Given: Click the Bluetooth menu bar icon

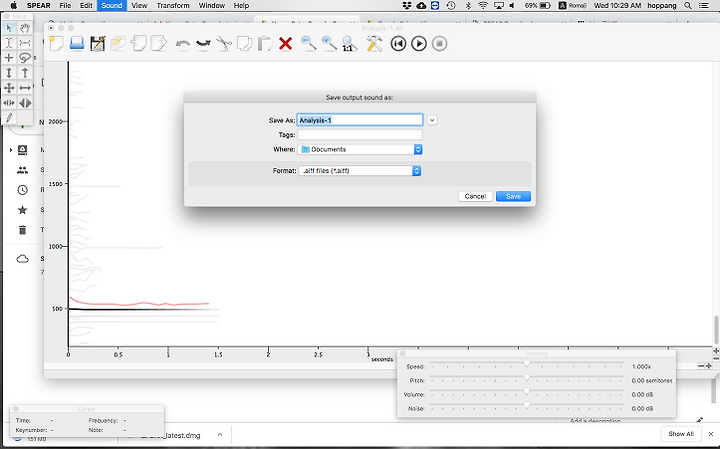Looking at the screenshot, I should pos(468,6).
